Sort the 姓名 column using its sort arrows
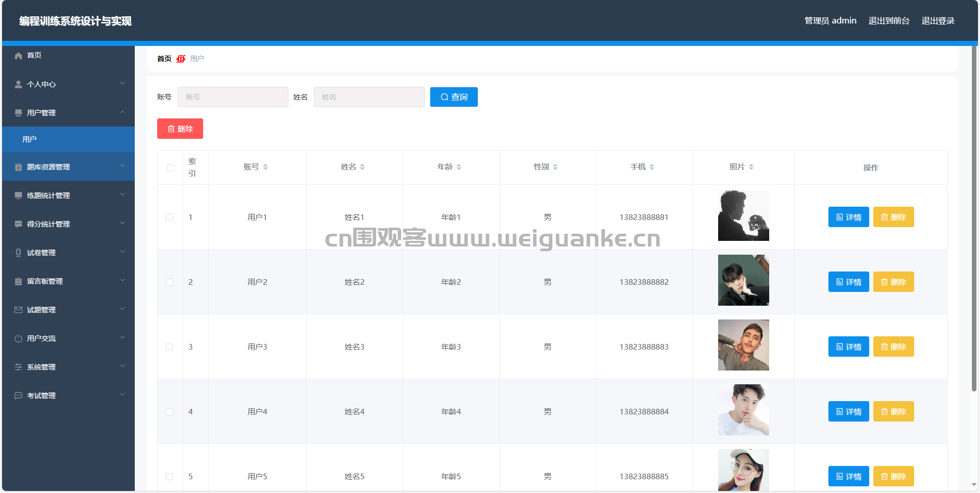The height and width of the screenshot is (493, 980). click(362, 167)
